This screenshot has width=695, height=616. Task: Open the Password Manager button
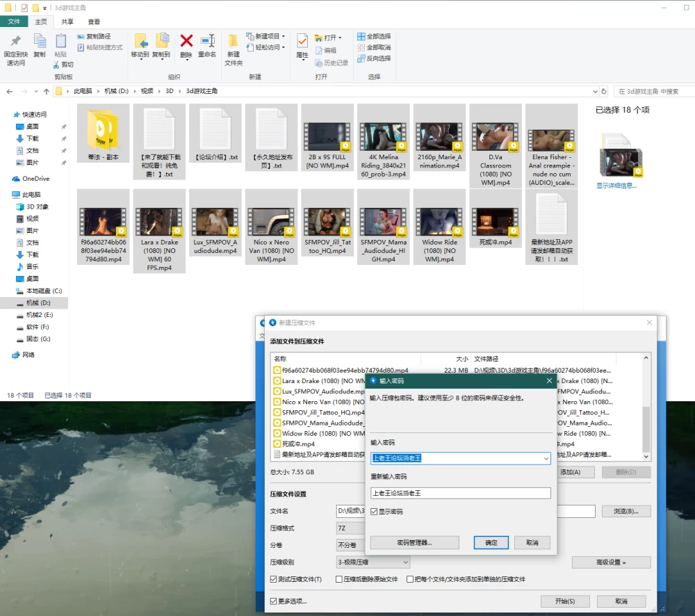pos(414,543)
